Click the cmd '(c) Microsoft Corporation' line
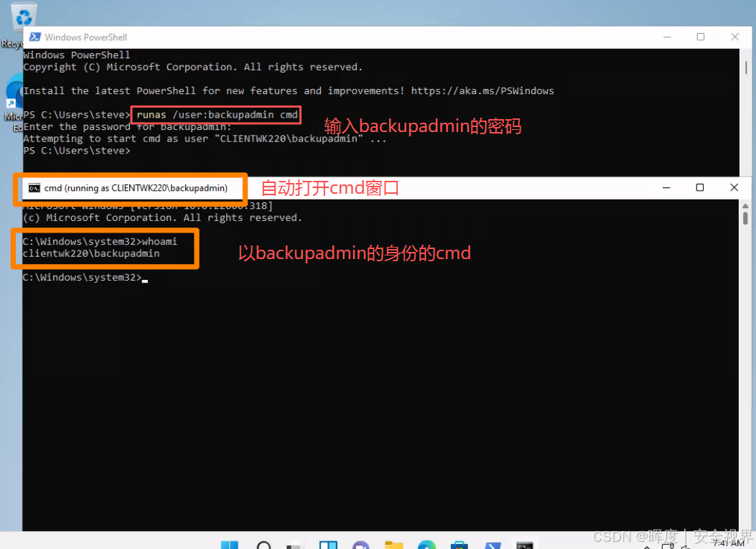Screen dimensions: 756x549 pyautogui.click(x=162, y=218)
